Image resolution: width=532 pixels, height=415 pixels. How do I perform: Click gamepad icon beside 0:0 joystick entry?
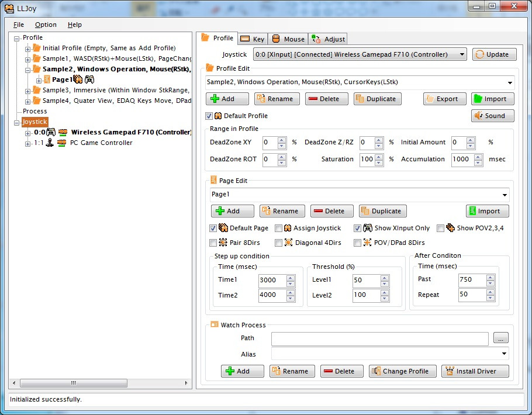[51, 132]
